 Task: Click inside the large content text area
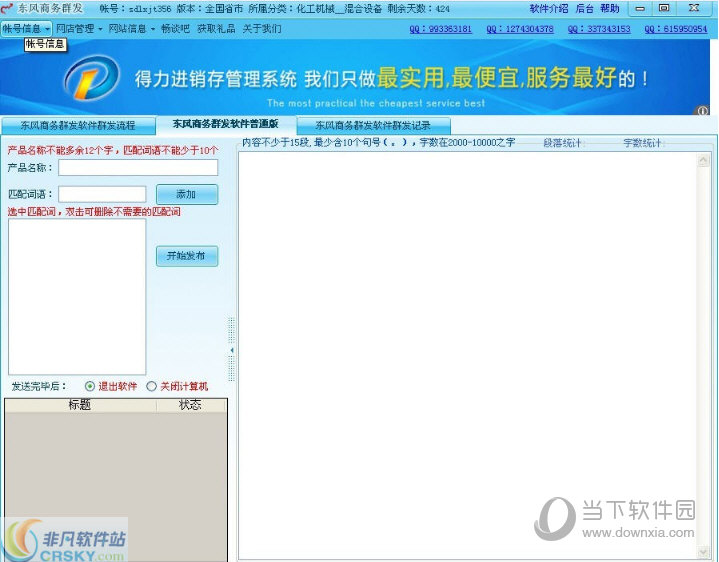point(467,355)
